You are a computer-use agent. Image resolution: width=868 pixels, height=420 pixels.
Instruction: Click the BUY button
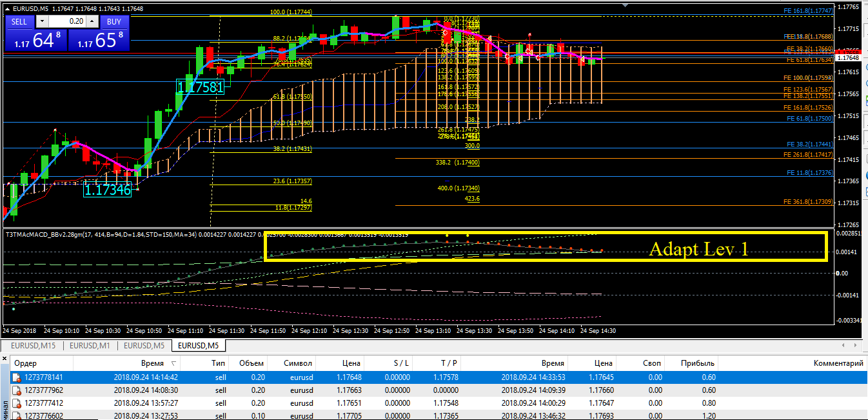(113, 21)
